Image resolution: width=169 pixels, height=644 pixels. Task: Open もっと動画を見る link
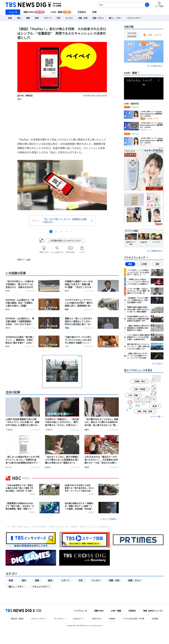155,251
